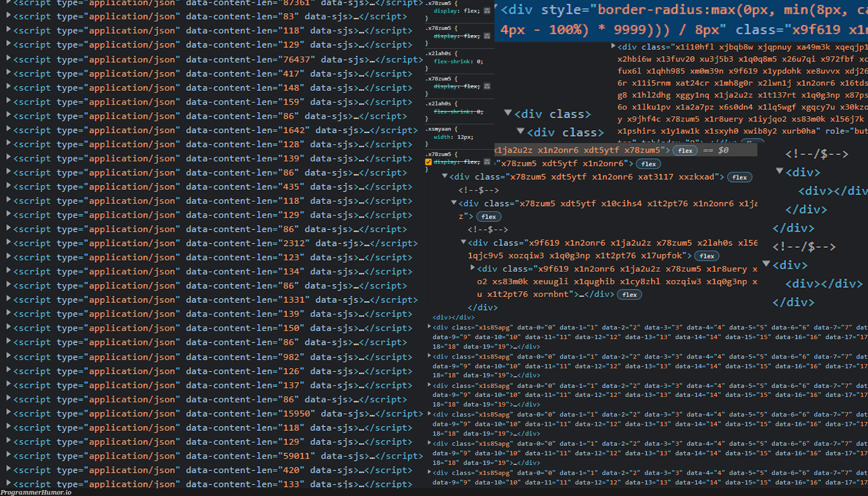Expand script with data-content-len 59011
Image resolution: width=868 pixels, height=496 pixels.
tap(8, 455)
